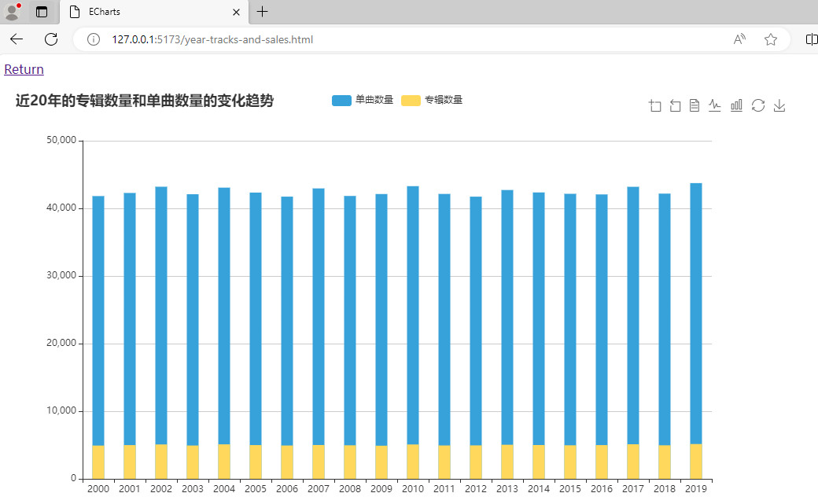Image resolution: width=818 pixels, height=504 pixels.
Task: Open the browser profile menu
Action: [x=13, y=12]
